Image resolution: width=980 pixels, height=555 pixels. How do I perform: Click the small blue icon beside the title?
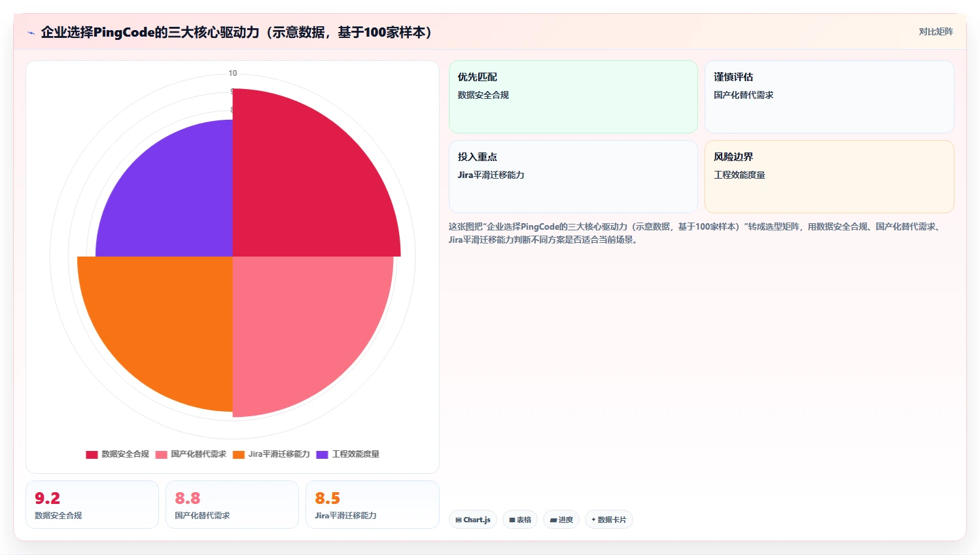(31, 33)
